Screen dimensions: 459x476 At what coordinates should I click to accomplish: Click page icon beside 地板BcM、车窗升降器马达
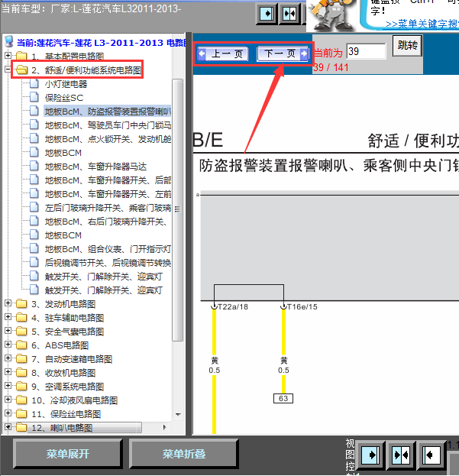[34, 166]
